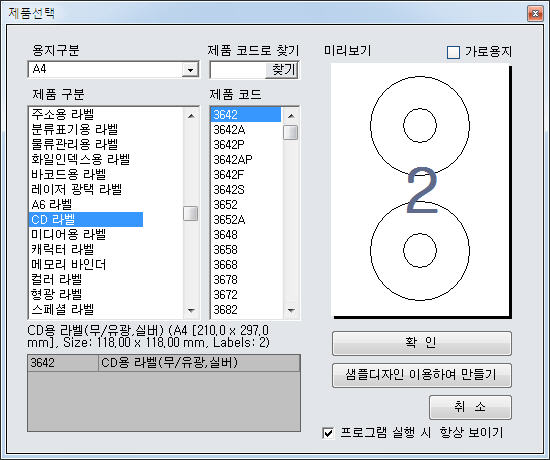Enable the 가로용지 checkbox
The image size is (550, 460).
click(453, 52)
